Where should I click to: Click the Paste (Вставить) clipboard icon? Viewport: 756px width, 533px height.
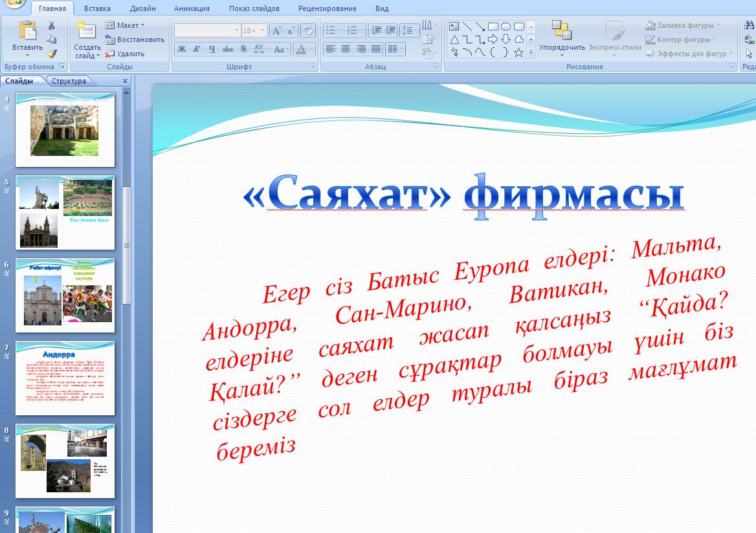point(27,30)
